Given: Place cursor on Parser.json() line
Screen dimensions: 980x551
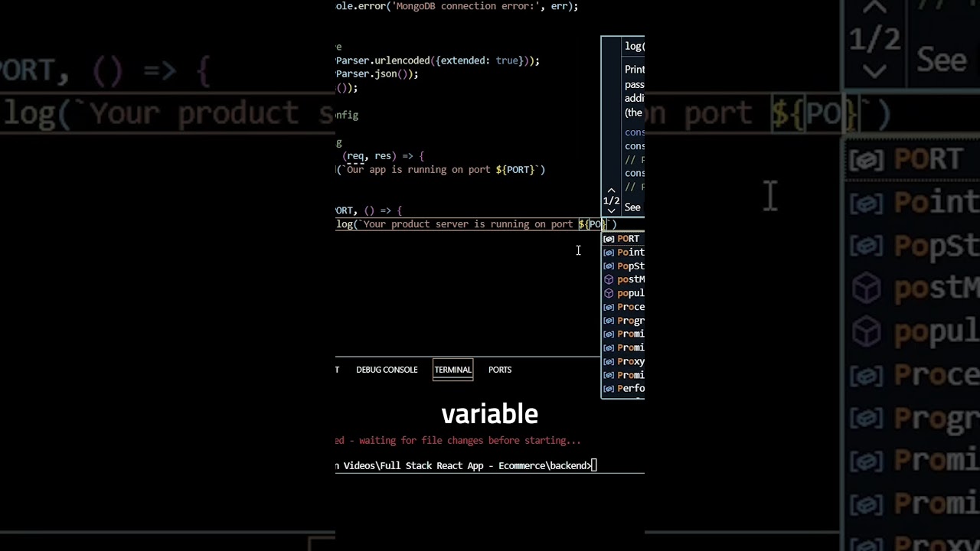Looking at the screenshot, I should 377,74.
